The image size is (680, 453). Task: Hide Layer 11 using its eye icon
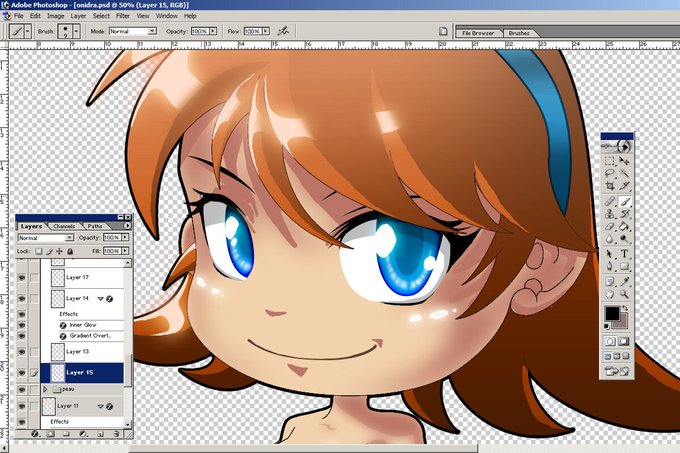[22, 407]
